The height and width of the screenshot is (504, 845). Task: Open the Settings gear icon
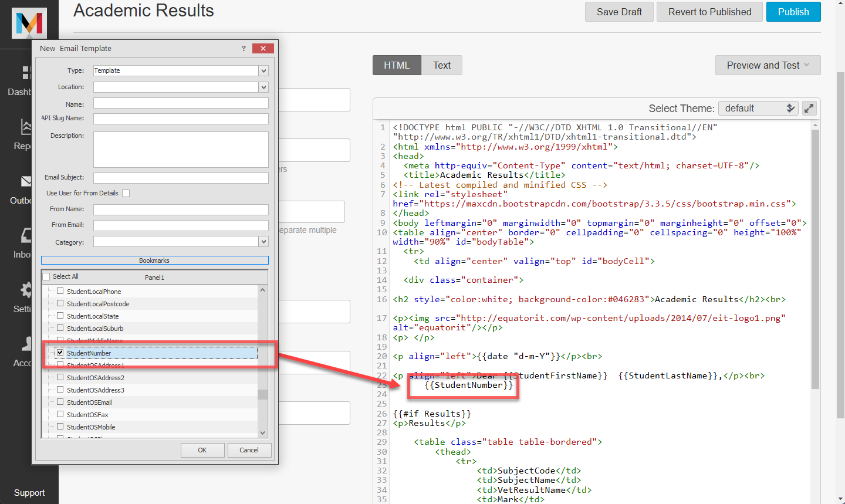26,289
